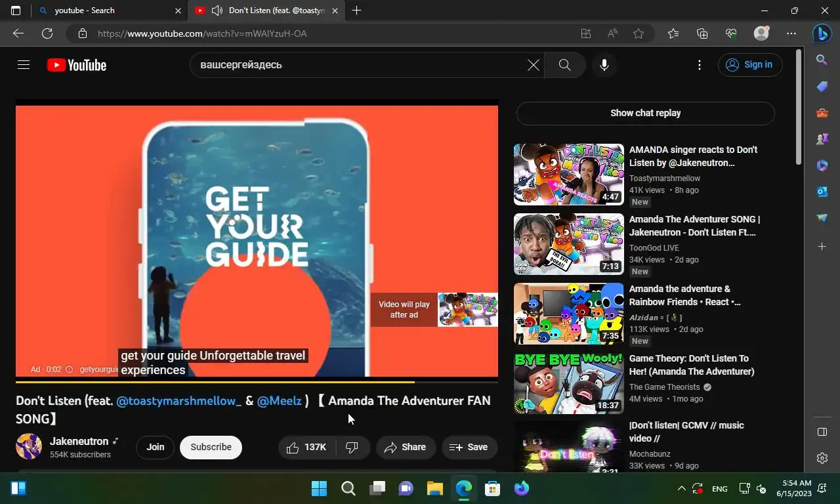840x504 pixels.
Task: Activate Read aloud in address bar
Action: (x=612, y=33)
